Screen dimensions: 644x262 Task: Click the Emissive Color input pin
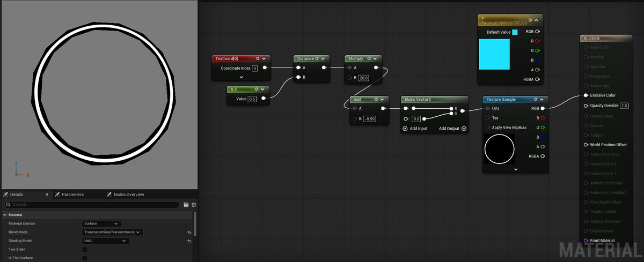click(x=586, y=95)
